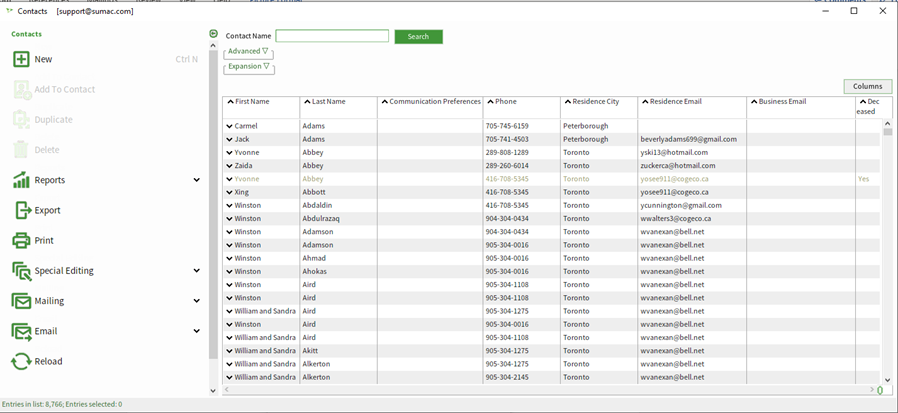
Task: Click email wwalters3@cogeco.ca
Action: [676, 219]
